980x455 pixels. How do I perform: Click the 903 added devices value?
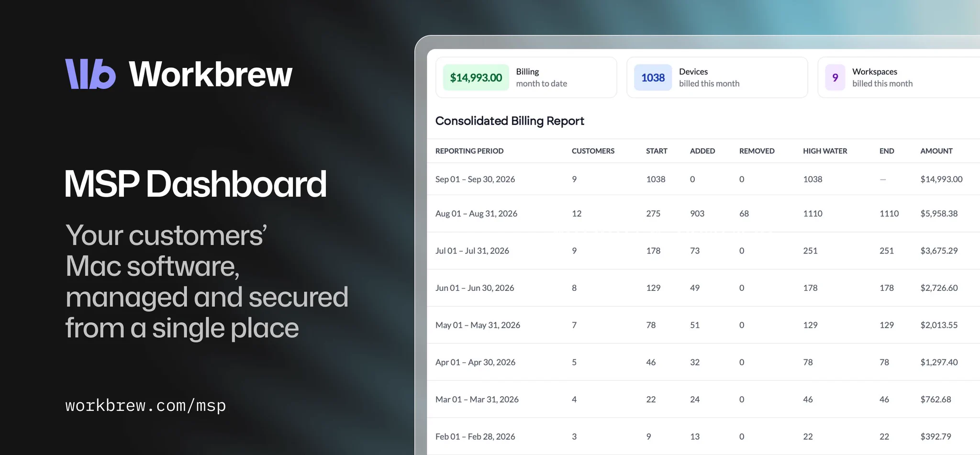tap(697, 213)
